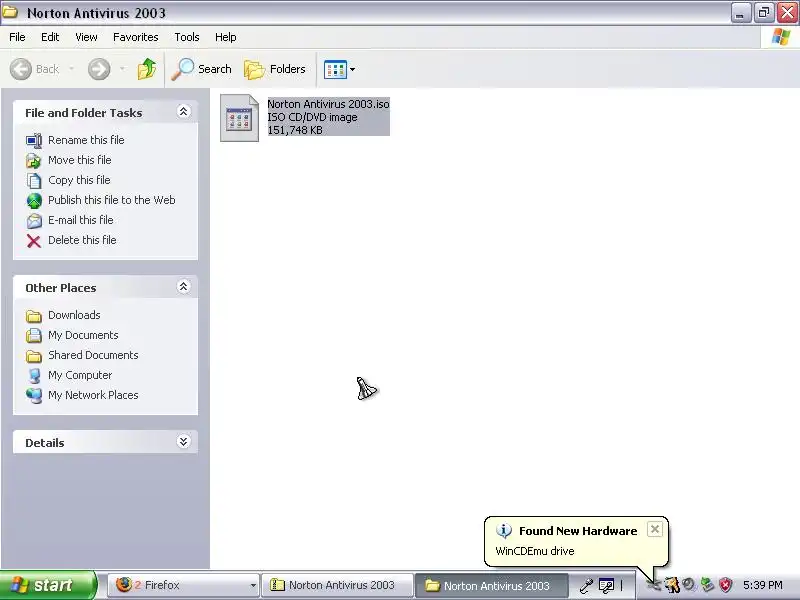Click the My Computer icon
Viewport: 800px width, 600px height.
point(34,376)
